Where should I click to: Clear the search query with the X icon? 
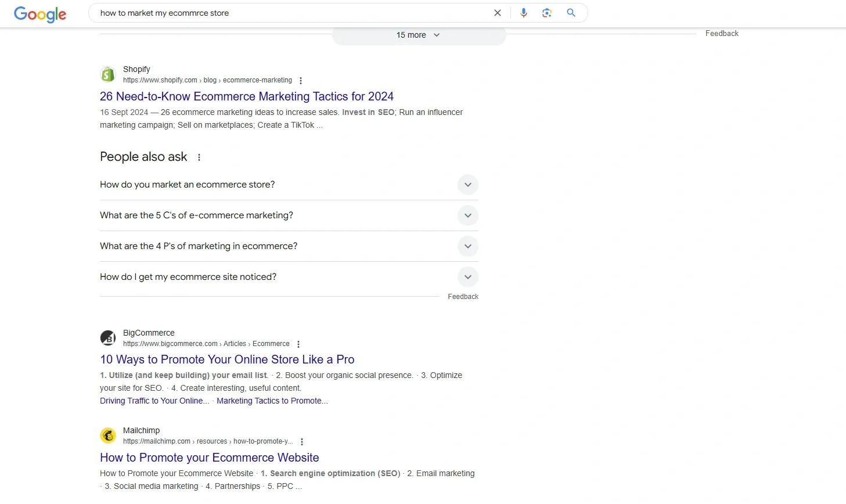click(x=497, y=12)
